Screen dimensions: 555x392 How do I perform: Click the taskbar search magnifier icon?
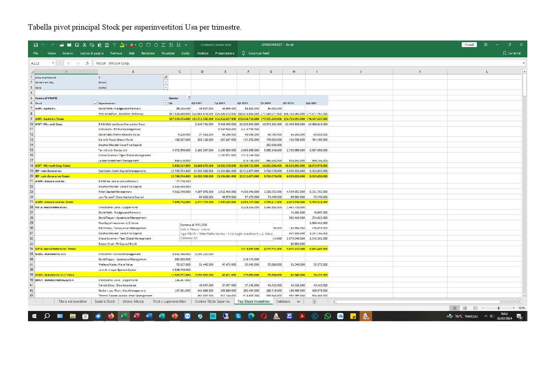pyautogui.click(x=47, y=316)
